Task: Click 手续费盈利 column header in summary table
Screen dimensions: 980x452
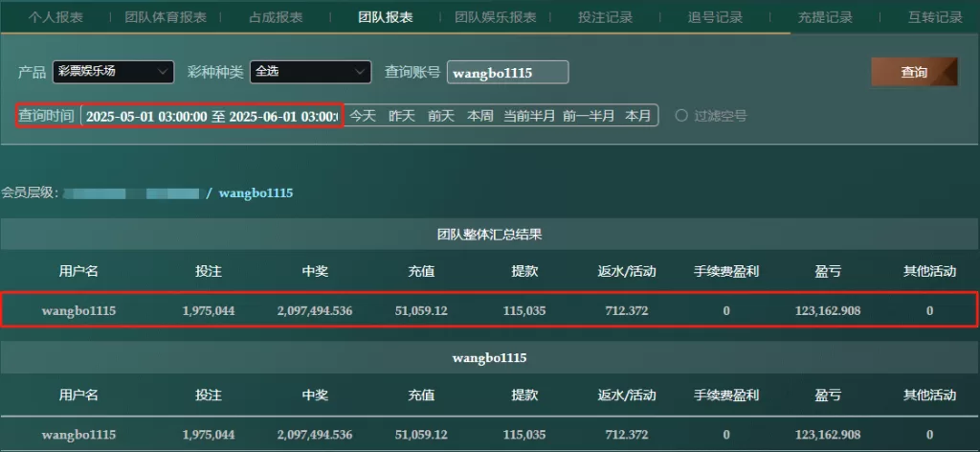Action: point(726,271)
